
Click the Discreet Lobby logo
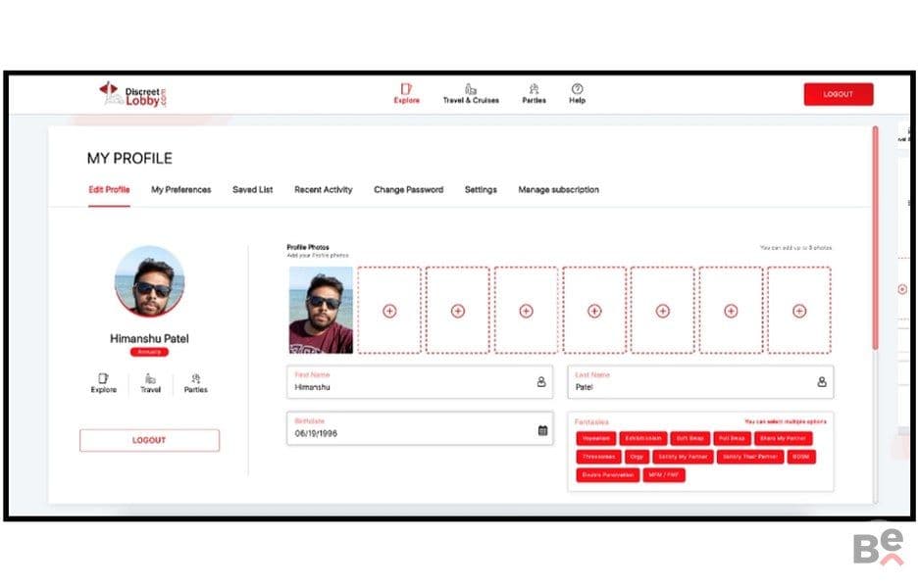(133, 94)
